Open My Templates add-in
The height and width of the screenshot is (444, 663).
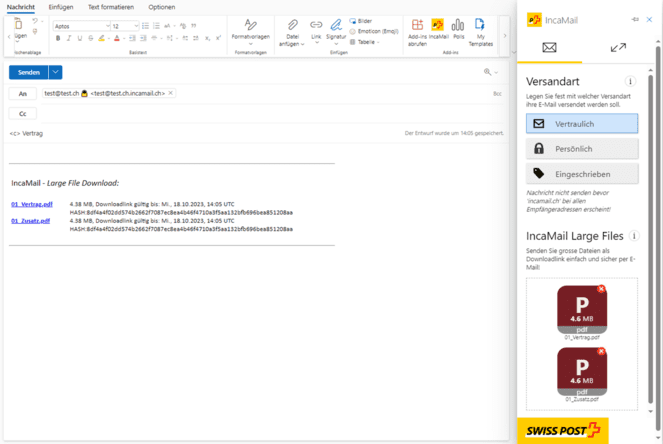480,29
